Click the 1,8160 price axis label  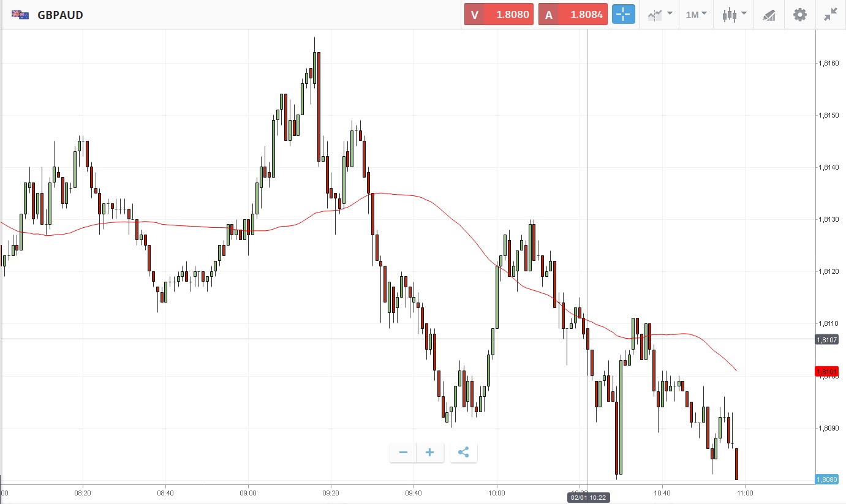coord(829,63)
